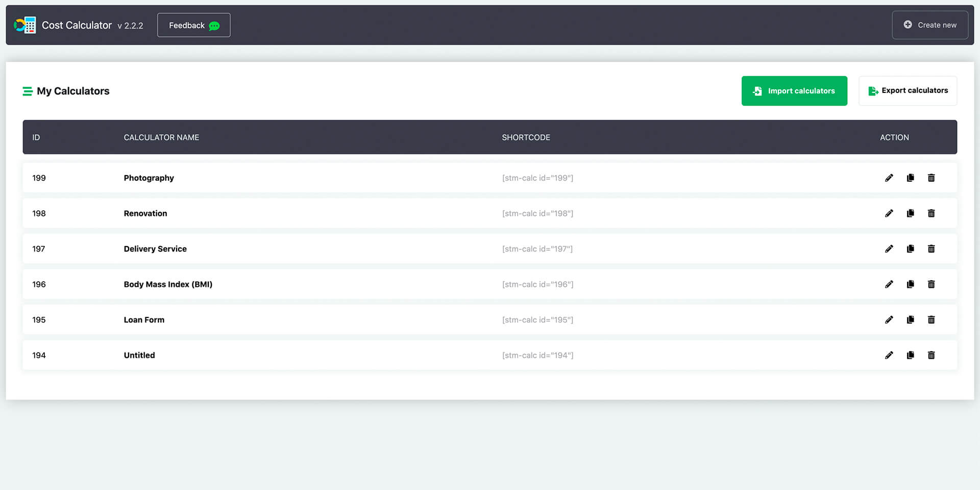Click the ID column header

pos(36,137)
